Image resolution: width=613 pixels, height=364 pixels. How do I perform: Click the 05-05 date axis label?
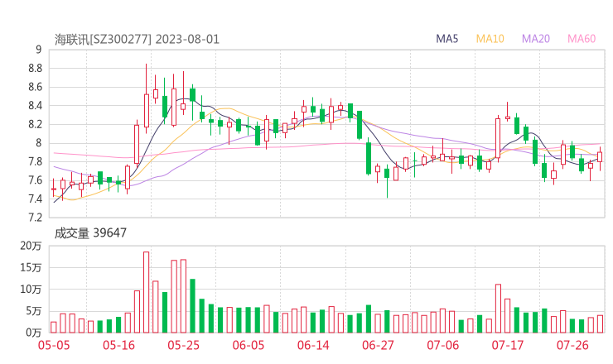[x=54, y=345]
